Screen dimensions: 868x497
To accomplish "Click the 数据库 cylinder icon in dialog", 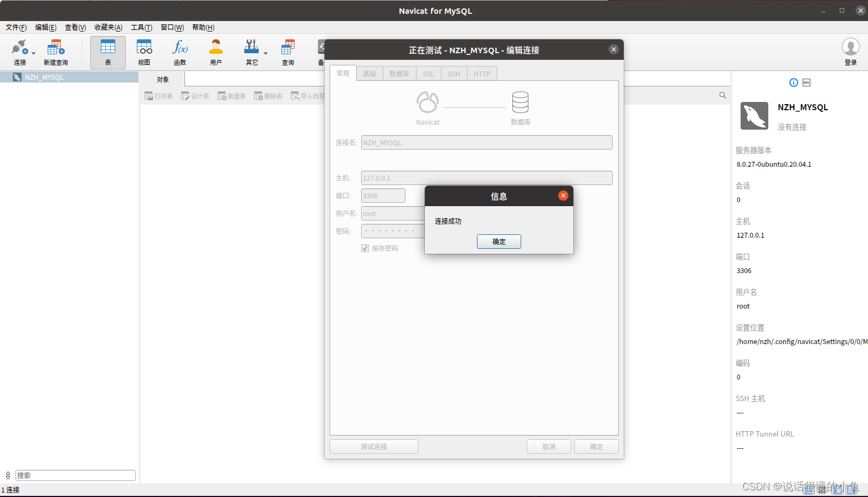I will click(x=520, y=103).
